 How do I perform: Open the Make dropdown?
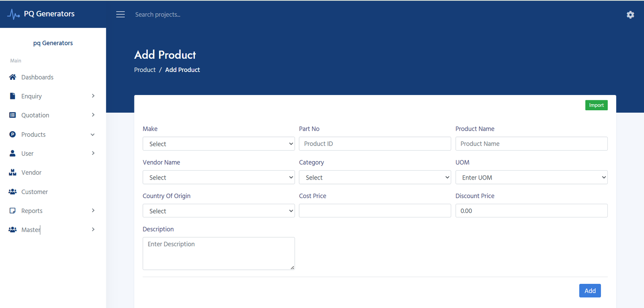pyautogui.click(x=219, y=144)
